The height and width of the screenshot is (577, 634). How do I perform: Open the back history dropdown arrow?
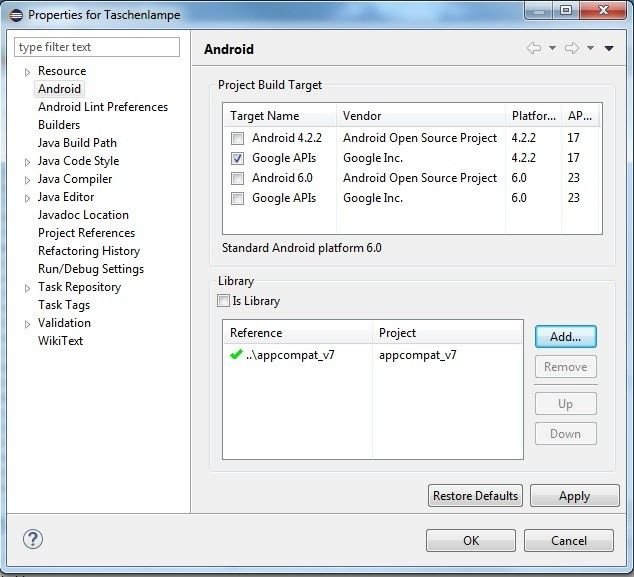(x=552, y=48)
